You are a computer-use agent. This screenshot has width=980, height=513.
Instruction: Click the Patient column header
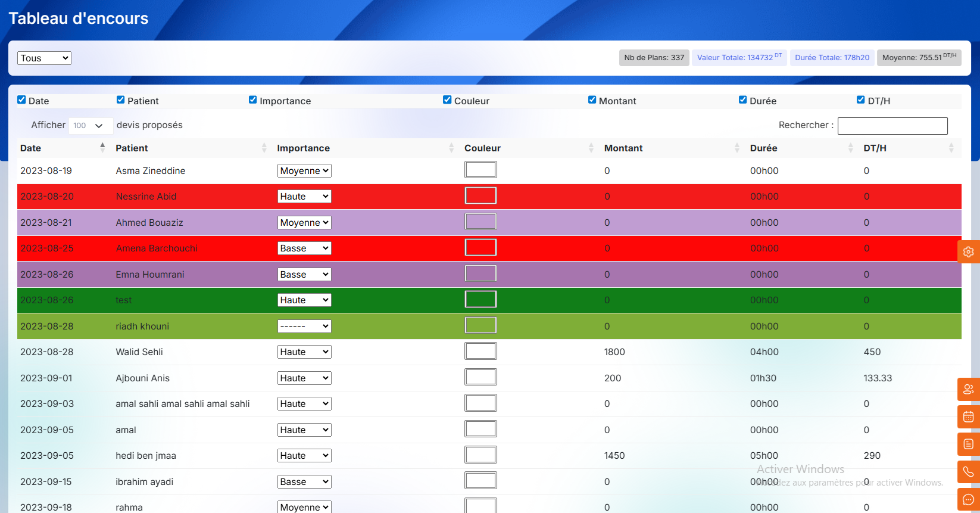coord(132,148)
